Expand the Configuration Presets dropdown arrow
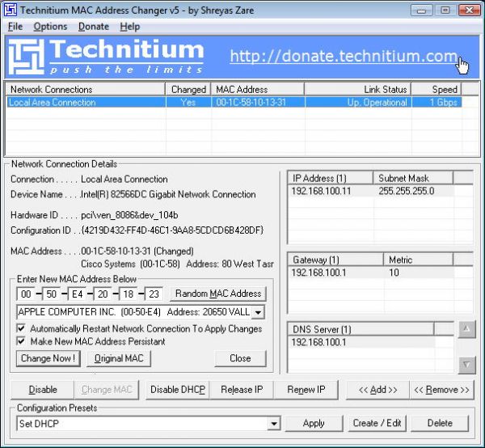This screenshot has width=485, height=448. (x=274, y=424)
